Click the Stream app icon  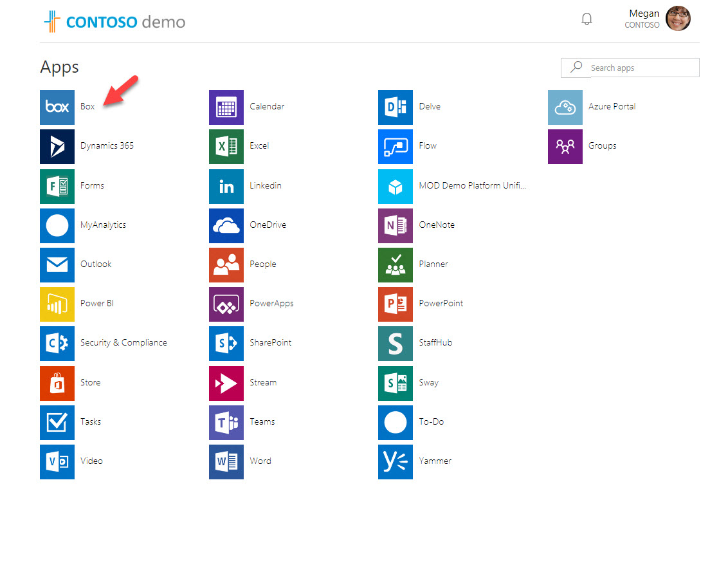pos(226,383)
